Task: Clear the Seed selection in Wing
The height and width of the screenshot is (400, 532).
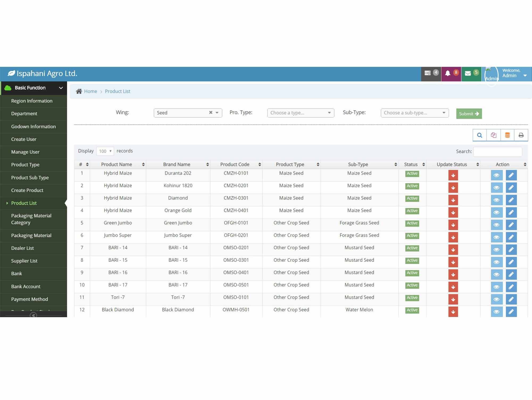Action: [211, 112]
